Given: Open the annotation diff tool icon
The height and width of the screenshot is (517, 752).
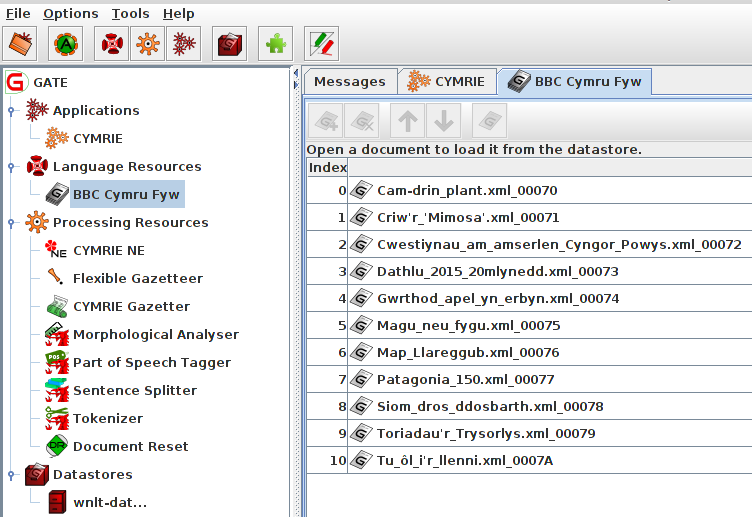Looking at the screenshot, I should [321, 44].
